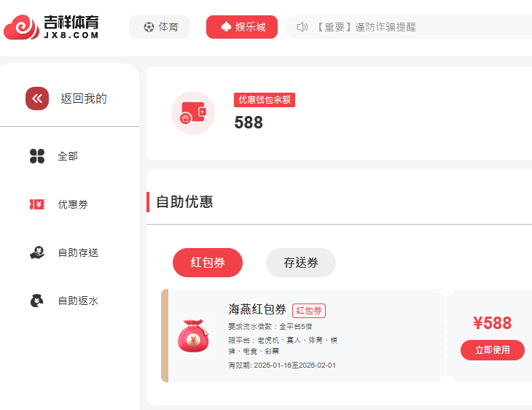532x410 pixels.
Task: Click the red 优惠券 coupon icon
Action: [37, 204]
